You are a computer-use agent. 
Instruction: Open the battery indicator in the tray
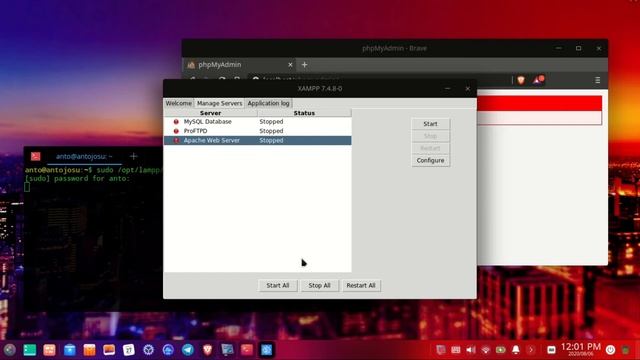coord(501,350)
